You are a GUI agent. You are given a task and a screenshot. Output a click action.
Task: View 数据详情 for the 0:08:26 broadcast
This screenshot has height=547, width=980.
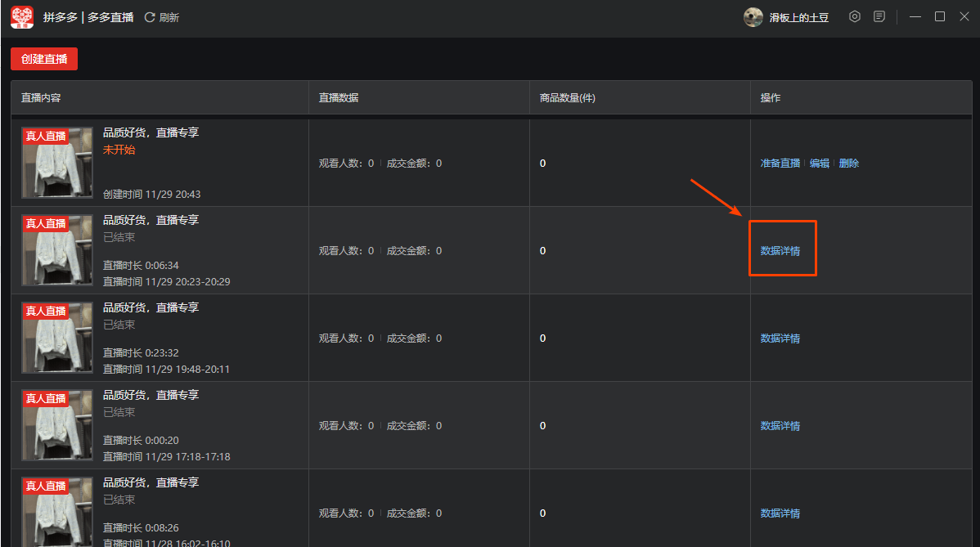pyautogui.click(x=780, y=513)
